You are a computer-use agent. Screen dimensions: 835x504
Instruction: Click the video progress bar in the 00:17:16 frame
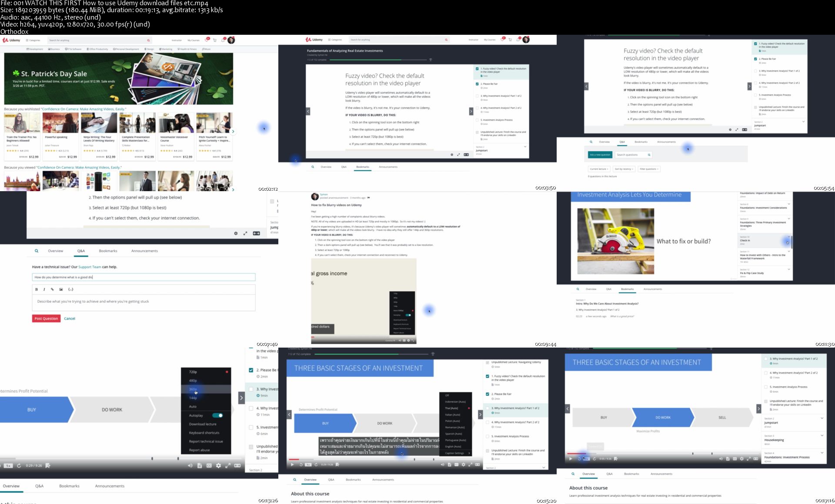(x=664, y=454)
